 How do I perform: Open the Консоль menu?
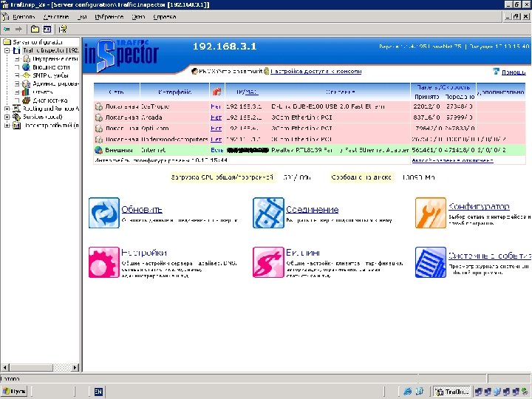24,16
